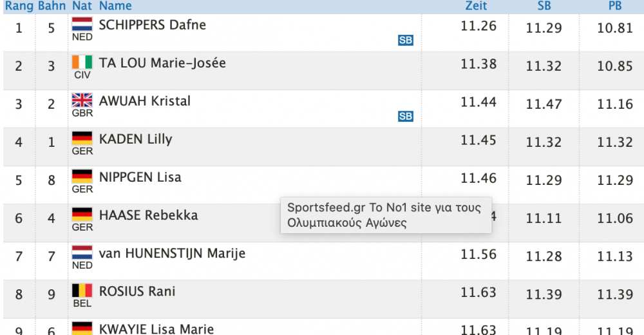Click the Belgian flag beside ROSIUS Rani

coord(82,291)
